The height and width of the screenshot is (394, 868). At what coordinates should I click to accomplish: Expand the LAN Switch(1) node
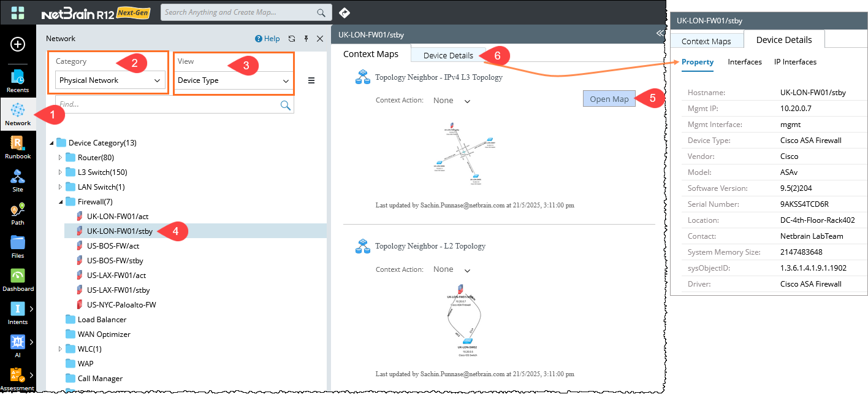click(x=60, y=187)
